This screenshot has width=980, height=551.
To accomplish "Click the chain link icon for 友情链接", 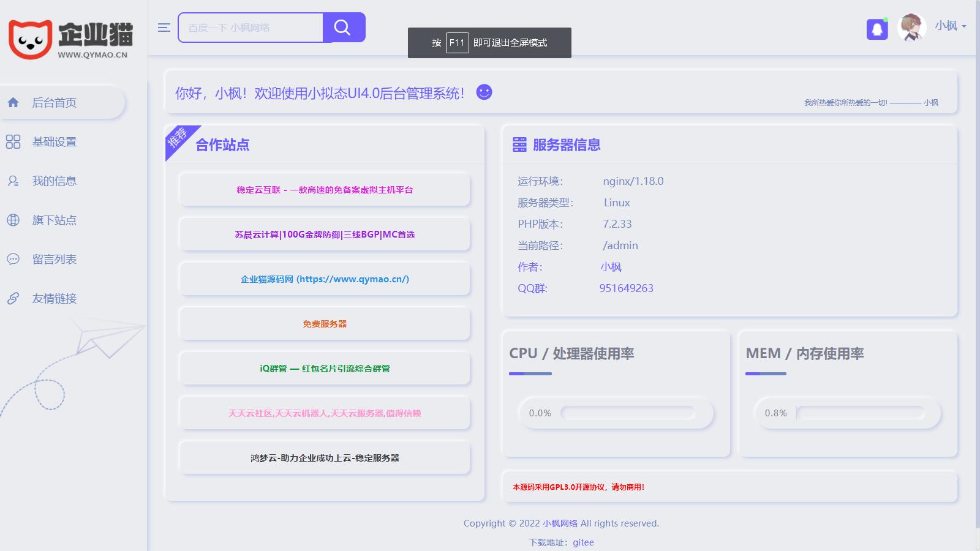I will 13,299.
